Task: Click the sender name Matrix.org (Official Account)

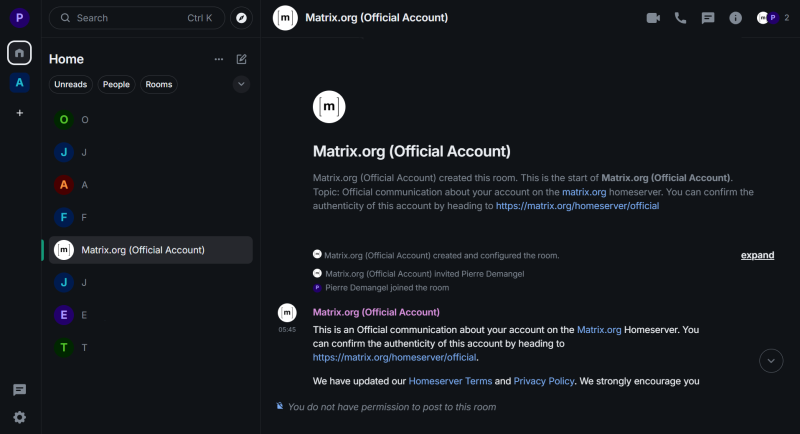Action: (x=376, y=312)
